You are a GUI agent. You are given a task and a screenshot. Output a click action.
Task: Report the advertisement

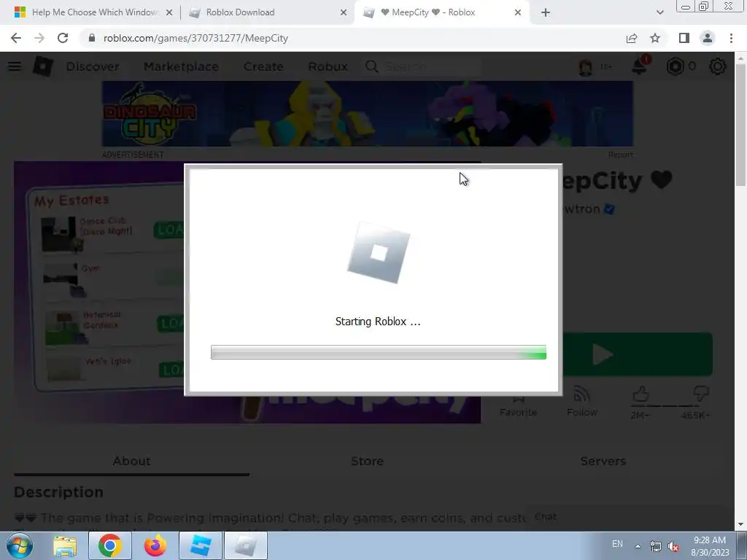[620, 155]
